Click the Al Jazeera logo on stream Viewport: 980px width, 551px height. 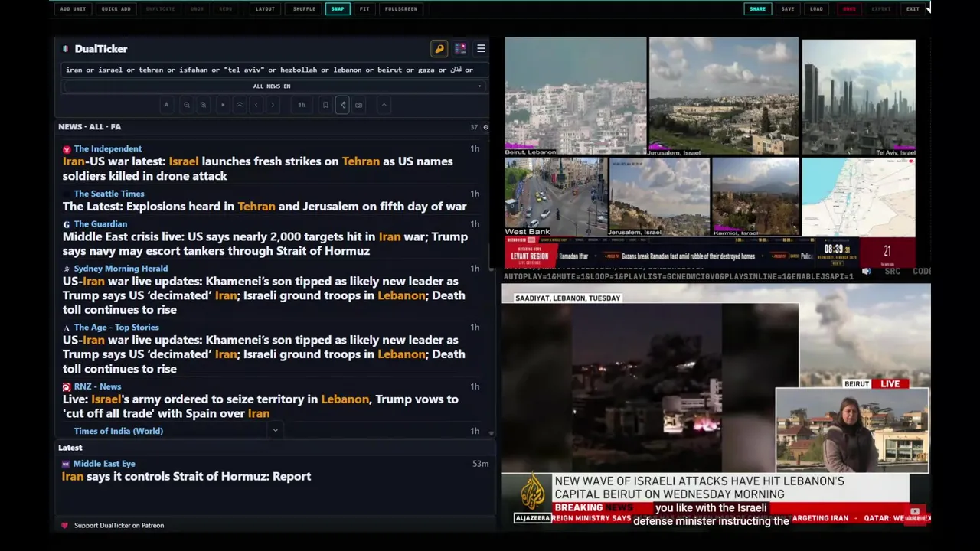coord(532,492)
